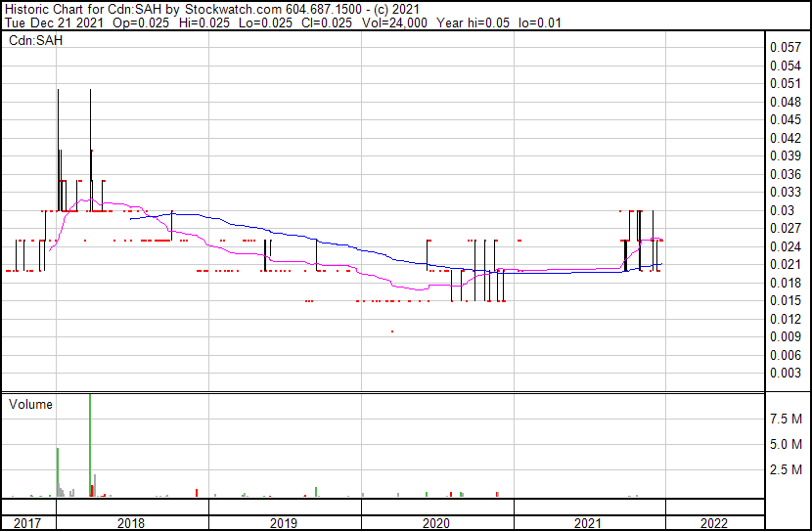Click the 2018 year label on time axis

point(130,523)
